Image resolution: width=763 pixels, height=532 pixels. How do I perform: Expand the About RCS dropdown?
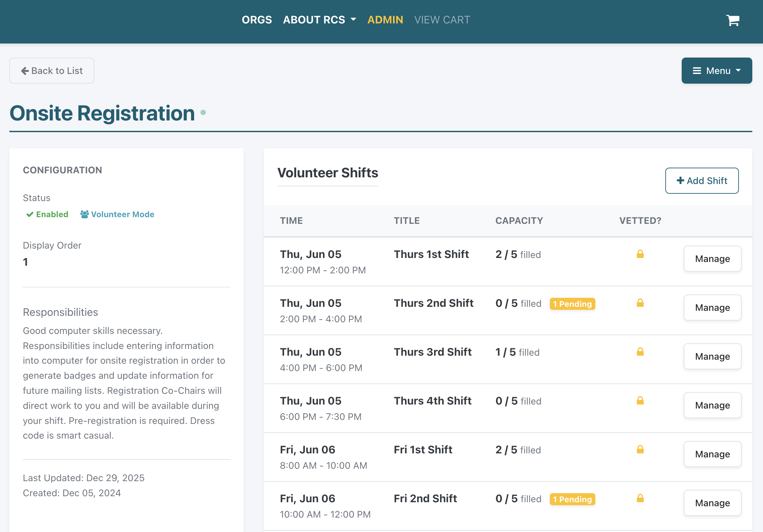pyautogui.click(x=320, y=20)
